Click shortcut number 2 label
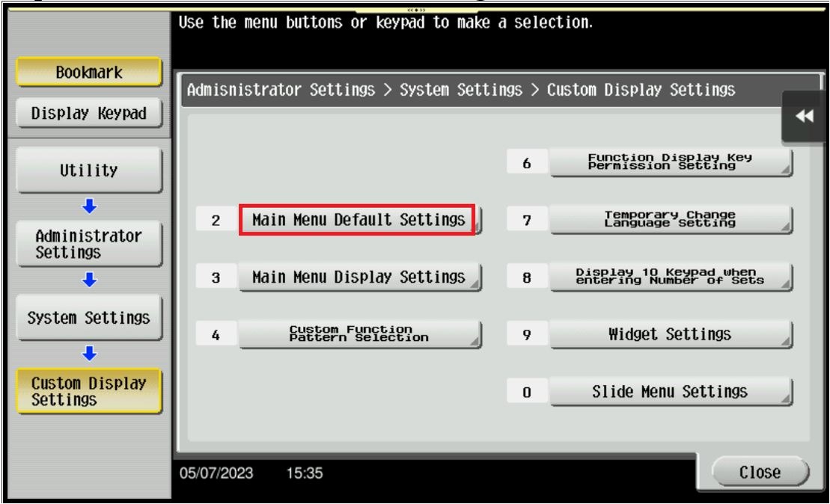Screen dimensions: 830x504 pyautogui.click(x=215, y=221)
